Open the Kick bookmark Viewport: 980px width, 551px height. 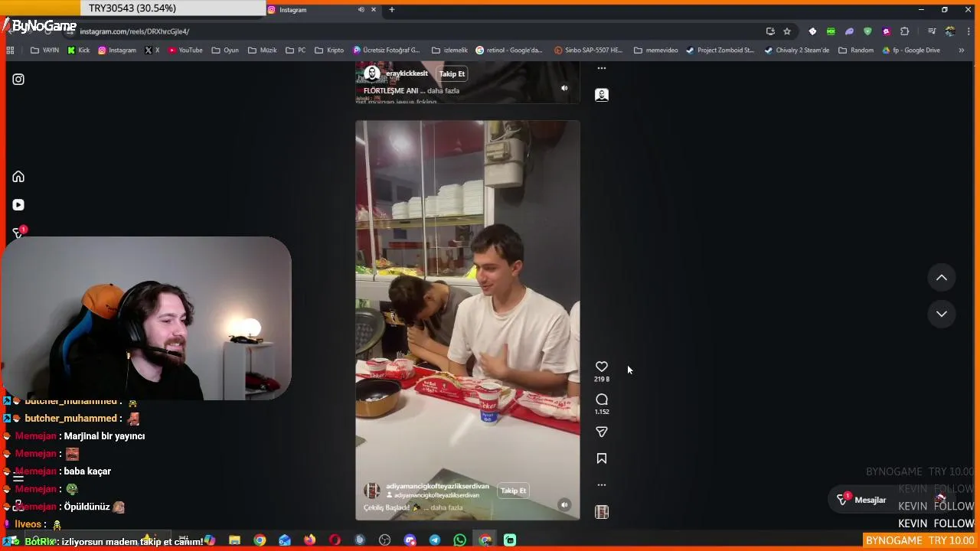tap(78, 51)
